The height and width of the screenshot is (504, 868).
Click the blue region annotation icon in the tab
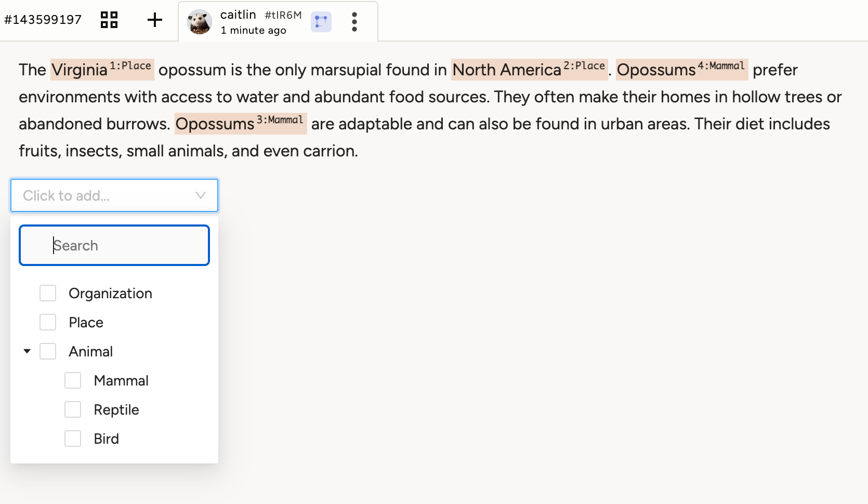coord(321,22)
